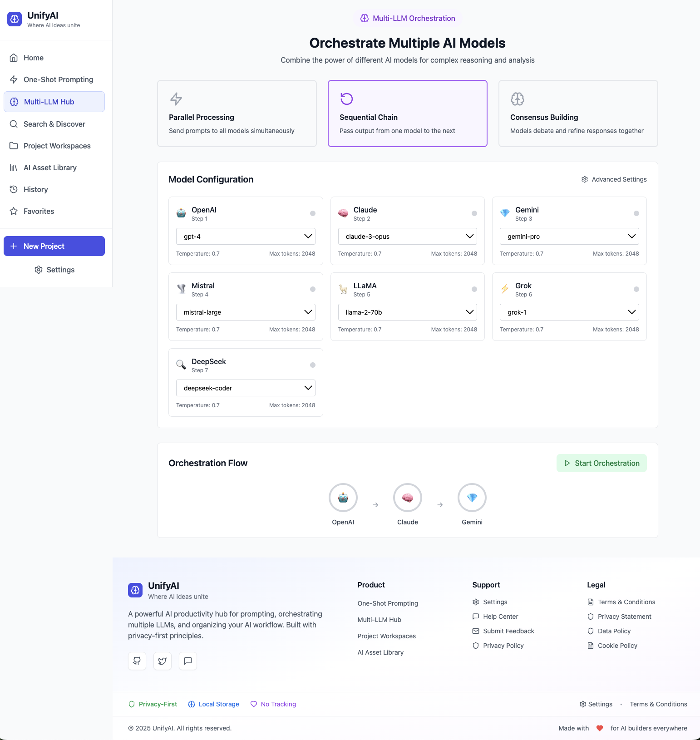Click the LLaMA llama icon
The width and height of the screenshot is (700, 740).
tap(343, 289)
